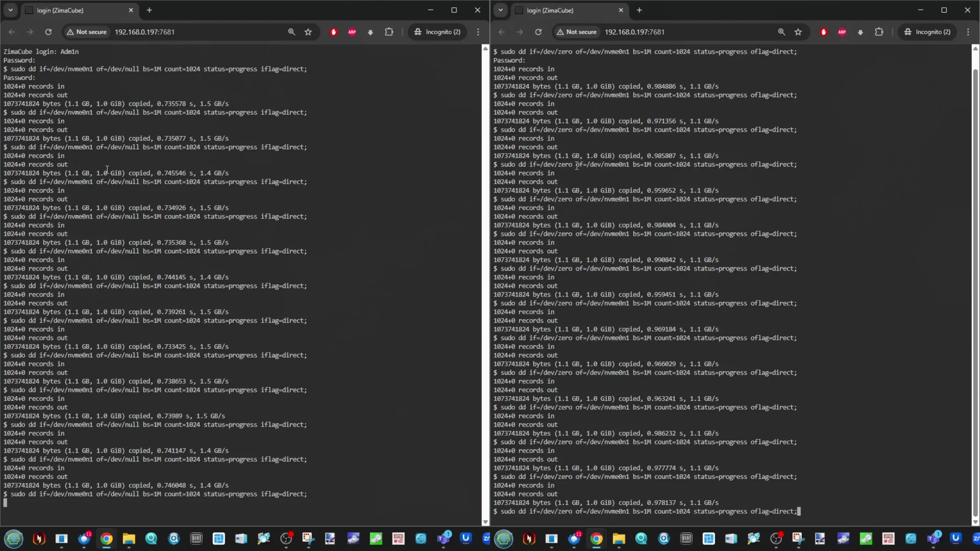Click the '0.73989 s, 1.5 GB/s' result line
This screenshot has width=980, height=551.
(114, 416)
